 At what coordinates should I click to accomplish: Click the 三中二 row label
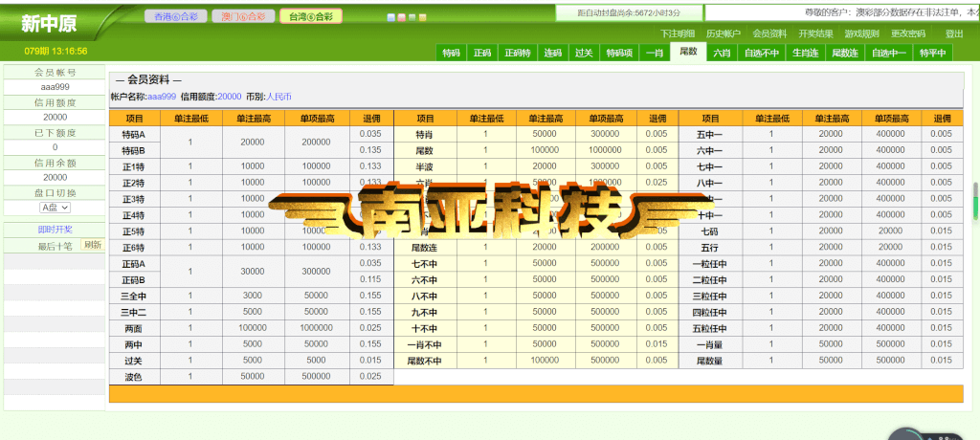point(134,313)
